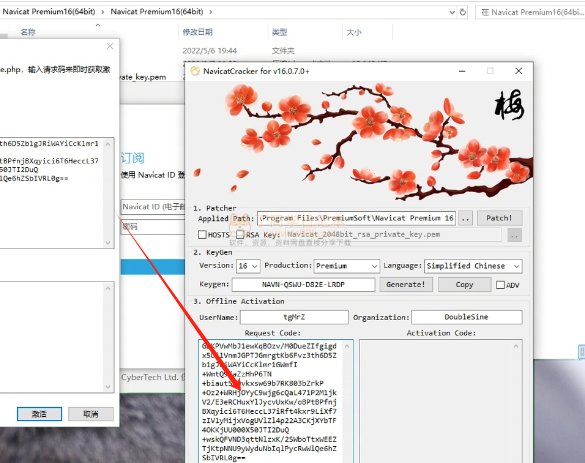
Task: Check the ADV option
Action: click(x=500, y=285)
